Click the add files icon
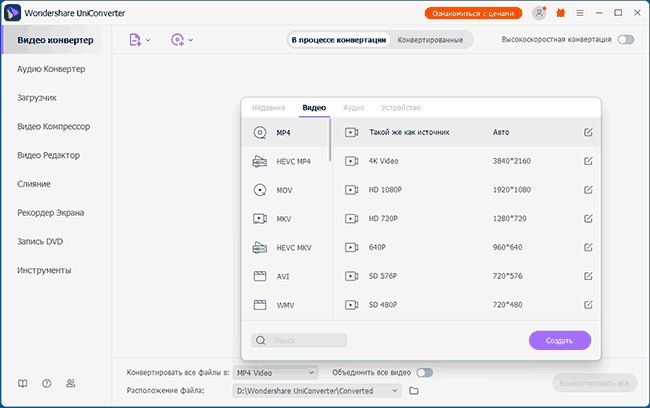 coord(135,40)
